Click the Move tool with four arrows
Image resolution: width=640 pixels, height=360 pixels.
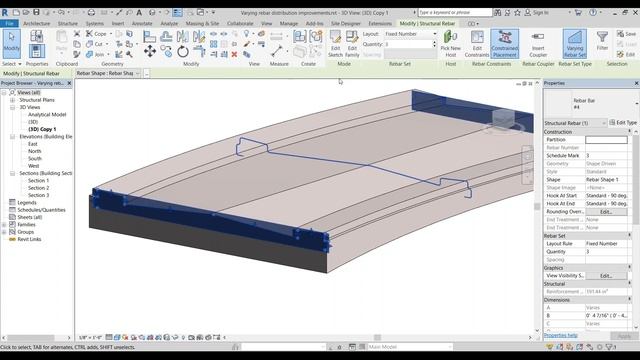[x=150, y=51]
